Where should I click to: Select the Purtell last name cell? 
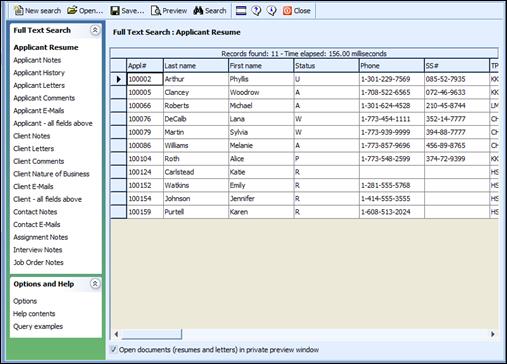[x=196, y=212]
